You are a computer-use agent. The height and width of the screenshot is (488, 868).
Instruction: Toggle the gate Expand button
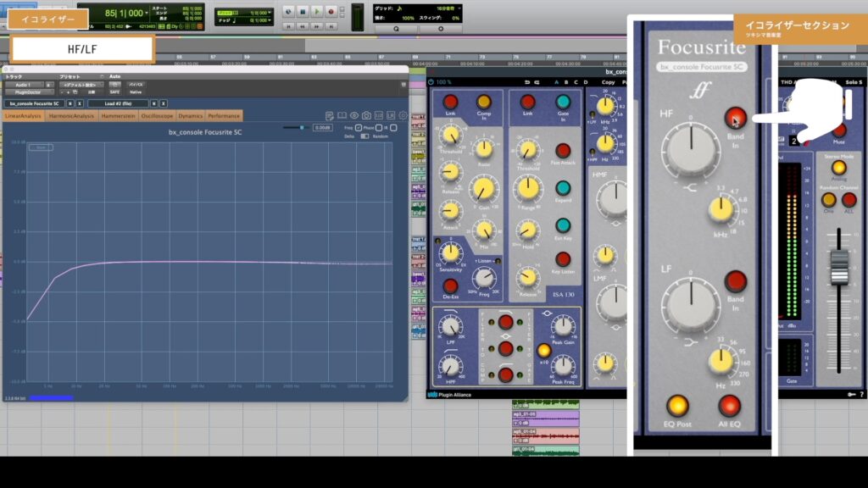(x=563, y=188)
